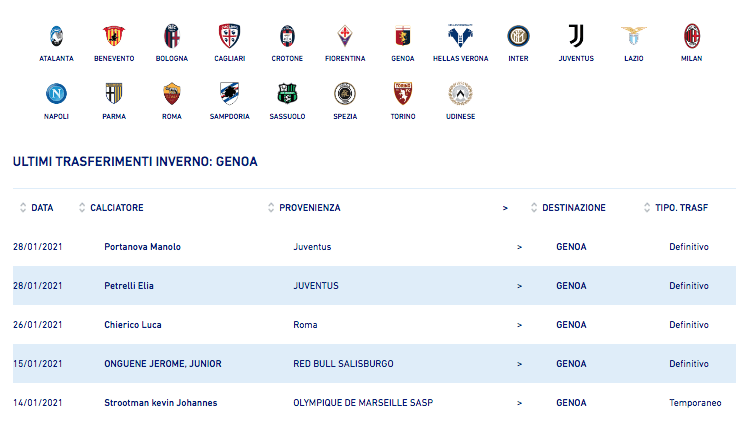
Task: Open the Fiorentina club badge
Action: [x=344, y=37]
